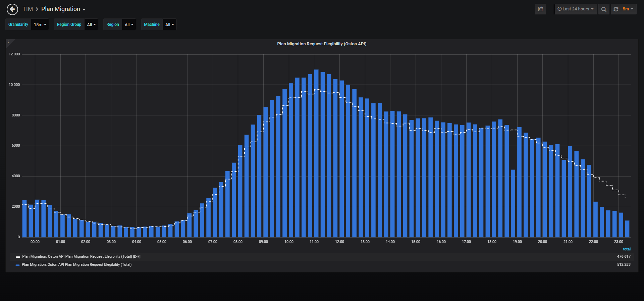Click the refresh dashboard icon

(x=616, y=9)
